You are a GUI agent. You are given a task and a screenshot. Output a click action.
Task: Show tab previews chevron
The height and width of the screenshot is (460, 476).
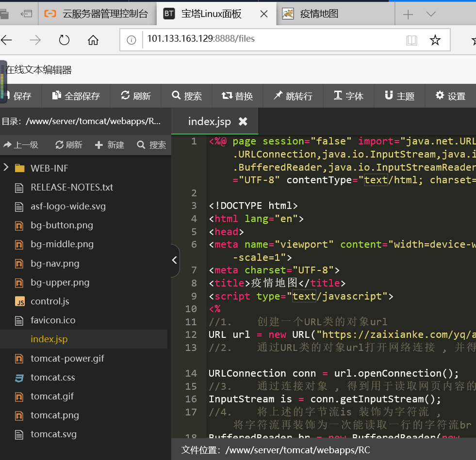coord(431,14)
